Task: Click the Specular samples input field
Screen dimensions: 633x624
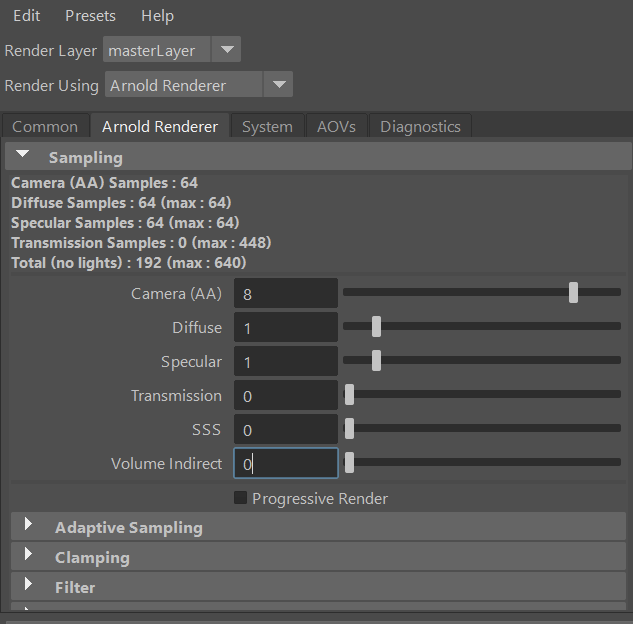Action: (286, 361)
